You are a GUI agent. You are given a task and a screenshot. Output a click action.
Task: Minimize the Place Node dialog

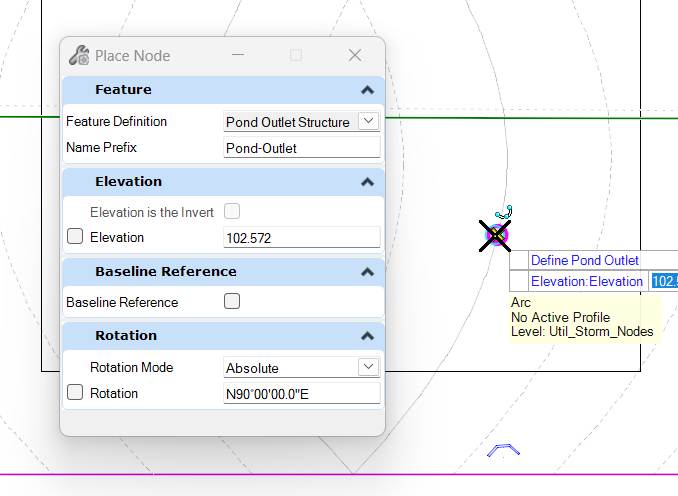point(237,56)
